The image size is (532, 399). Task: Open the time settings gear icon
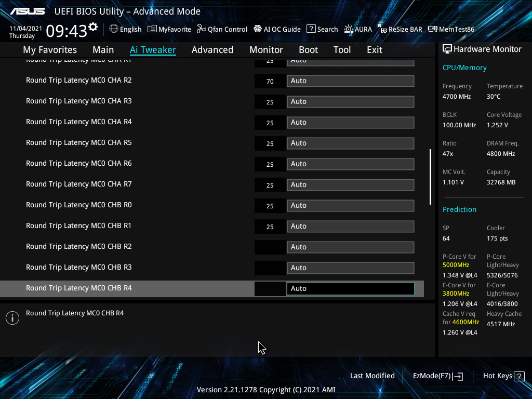click(x=93, y=27)
